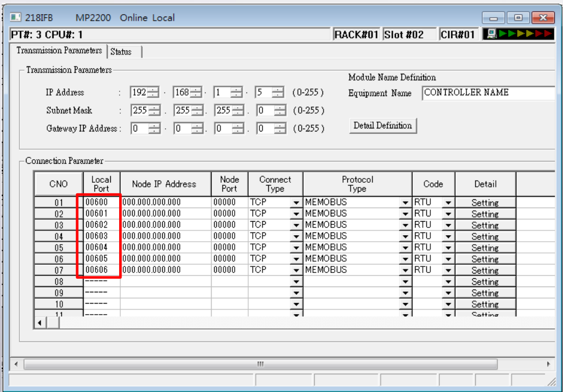This screenshot has width=563, height=392.
Task: Click the Detail Definition button
Action: click(383, 126)
